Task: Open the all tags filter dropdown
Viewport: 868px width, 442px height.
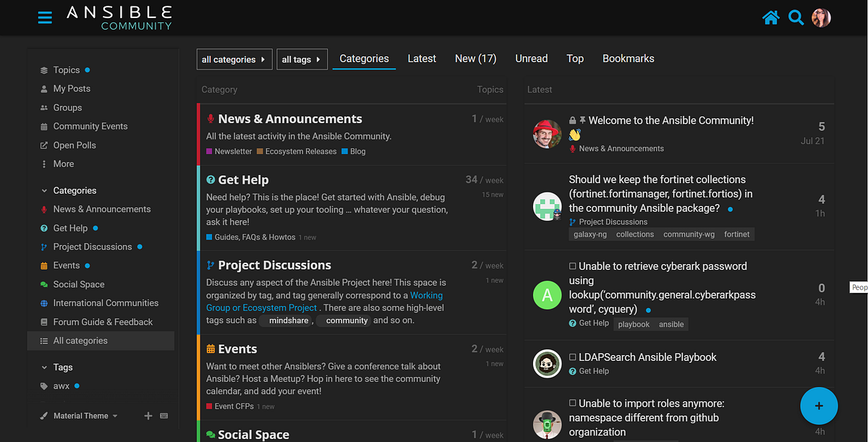Action: pyautogui.click(x=302, y=59)
